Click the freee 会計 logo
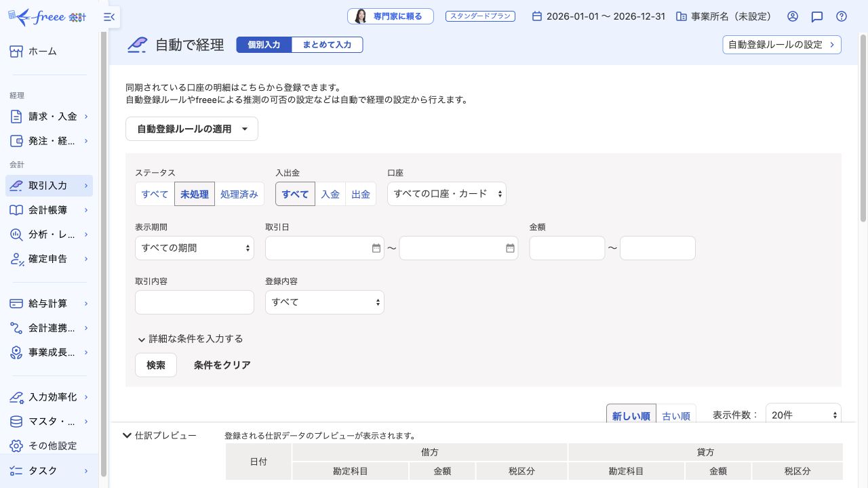This screenshot has width=868, height=488. (47, 16)
